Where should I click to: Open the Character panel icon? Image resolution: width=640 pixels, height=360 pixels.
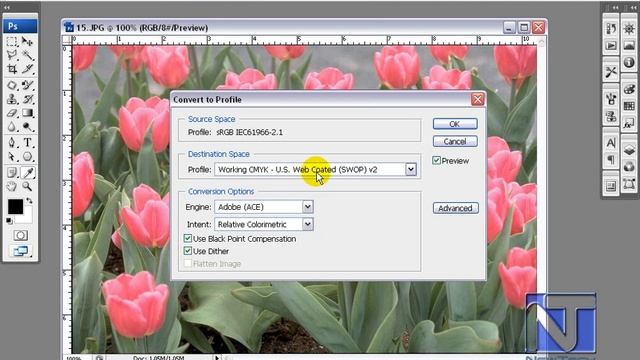(x=611, y=143)
